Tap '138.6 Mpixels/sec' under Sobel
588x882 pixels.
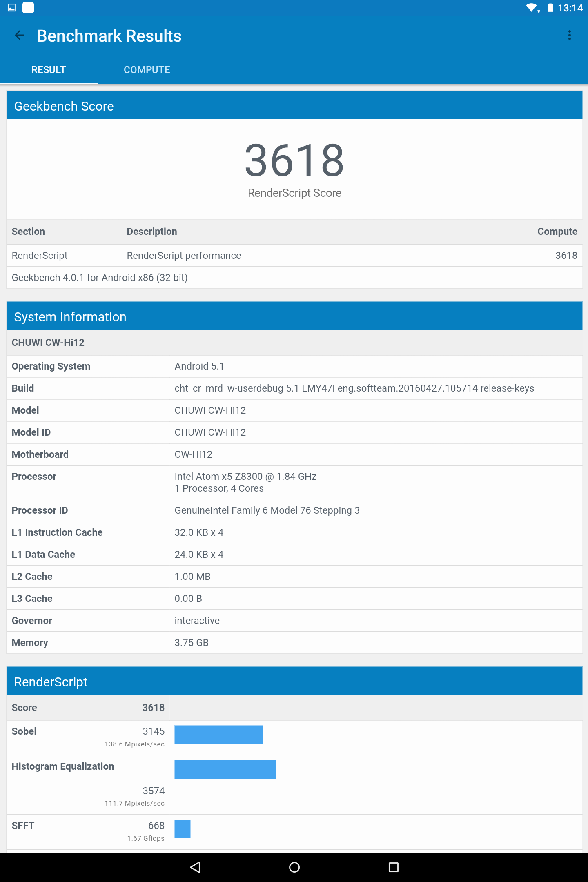click(134, 744)
